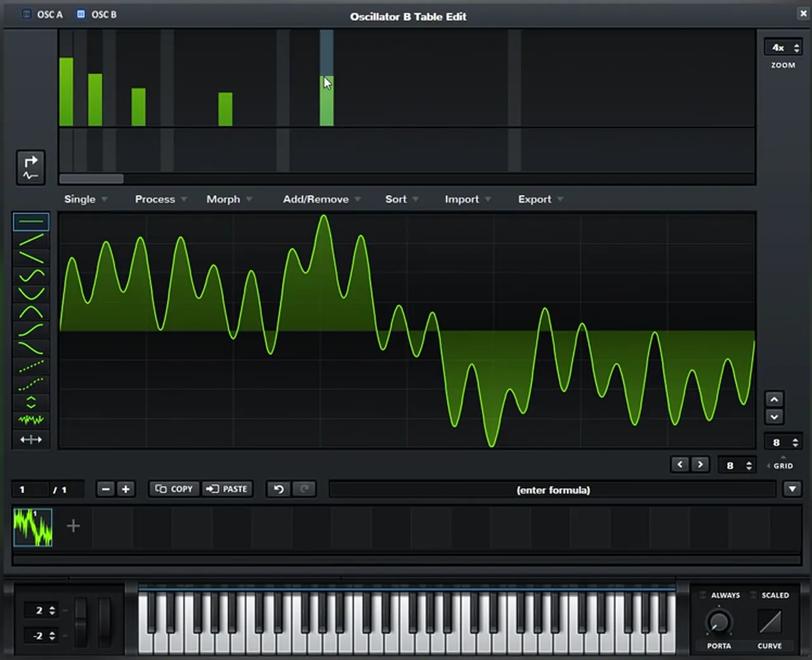Select the rising S-curve draw shape
Viewport: 812px width, 660px height.
[x=30, y=329]
